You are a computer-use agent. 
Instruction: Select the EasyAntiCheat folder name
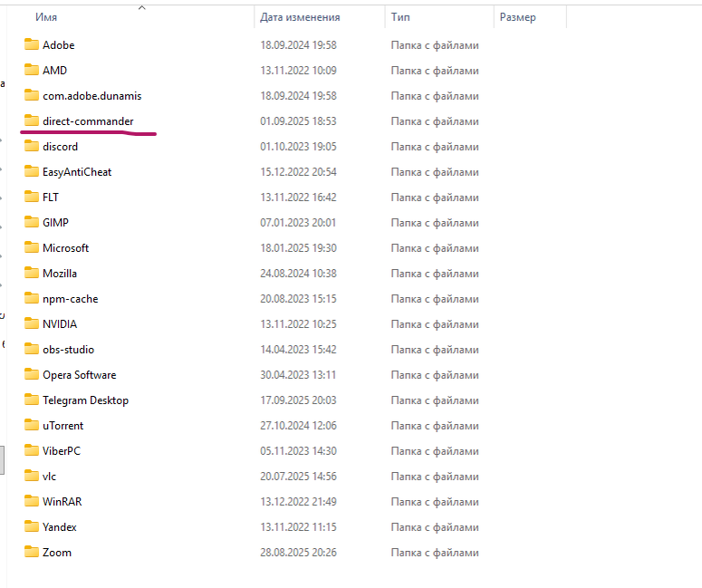pos(77,172)
